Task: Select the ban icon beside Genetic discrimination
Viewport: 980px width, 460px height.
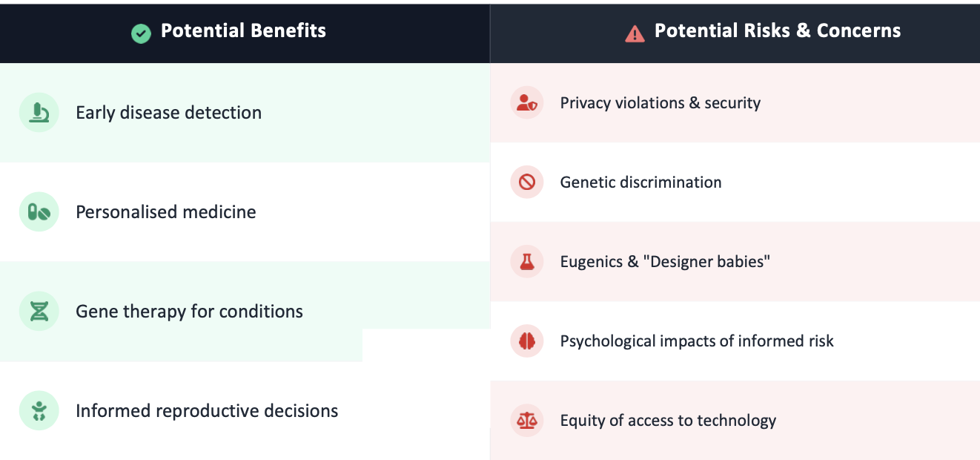Action: (x=527, y=182)
